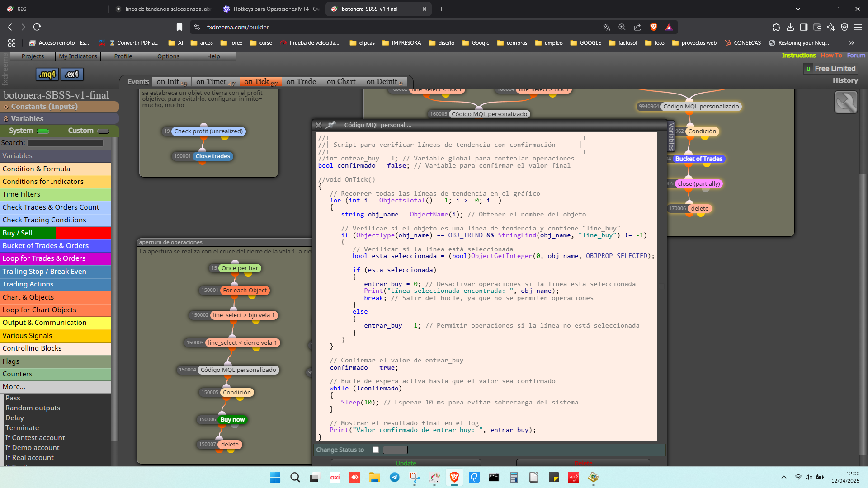The width and height of the screenshot is (868, 488).
Task: Switch to on Timer events tab
Action: pyautogui.click(x=216, y=82)
